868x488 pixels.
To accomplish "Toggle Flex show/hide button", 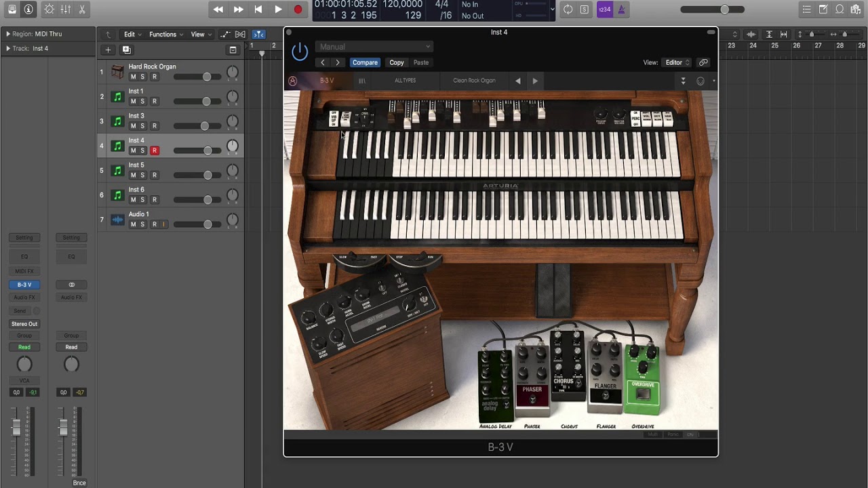I will click(239, 35).
